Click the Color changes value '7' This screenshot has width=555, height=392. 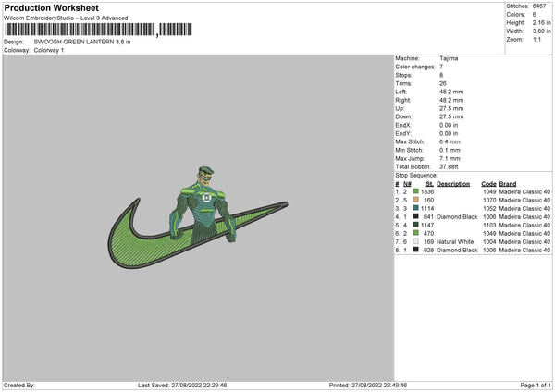pos(441,67)
